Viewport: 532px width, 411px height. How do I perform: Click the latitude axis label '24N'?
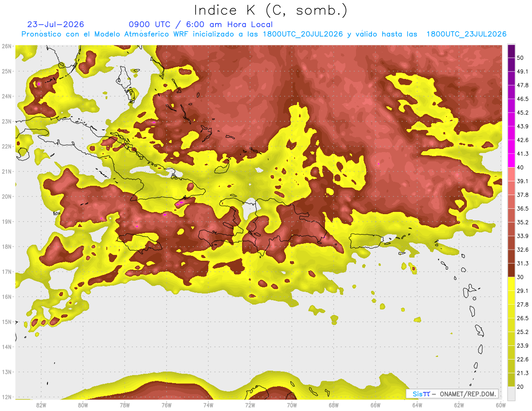(x=6, y=96)
